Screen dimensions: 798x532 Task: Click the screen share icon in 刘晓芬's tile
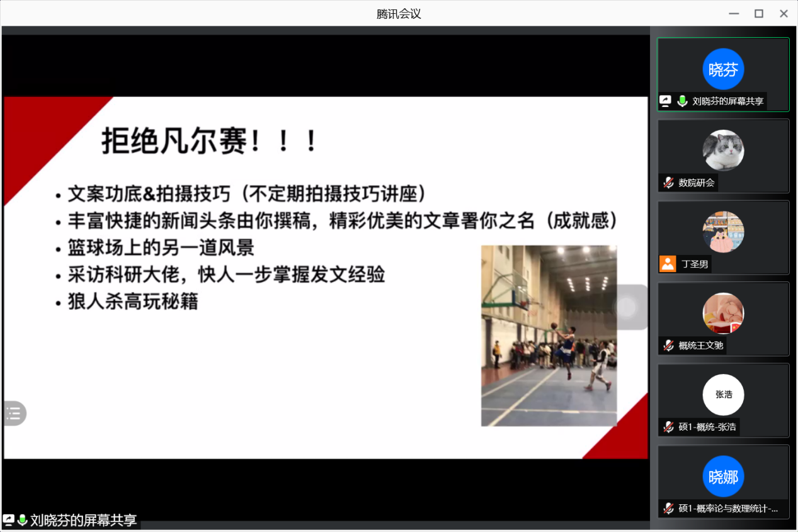pos(666,101)
